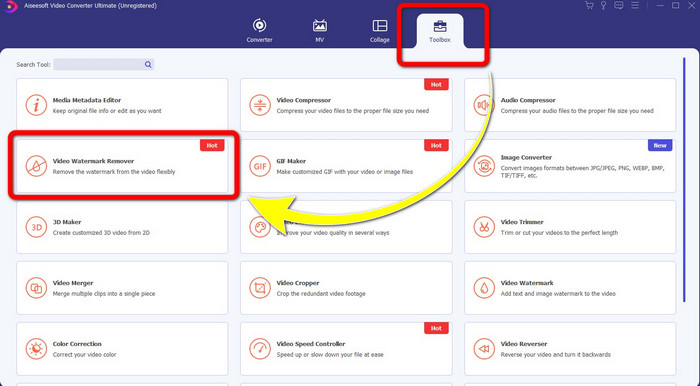Switch to the MV tab

pyautogui.click(x=320, y=30)
